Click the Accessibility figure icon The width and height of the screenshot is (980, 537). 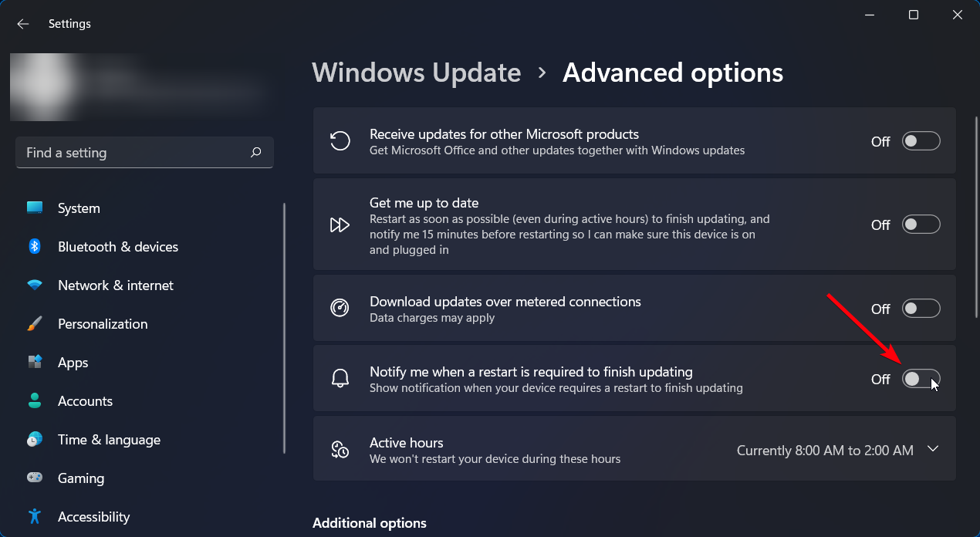click(x=35, y=517)
